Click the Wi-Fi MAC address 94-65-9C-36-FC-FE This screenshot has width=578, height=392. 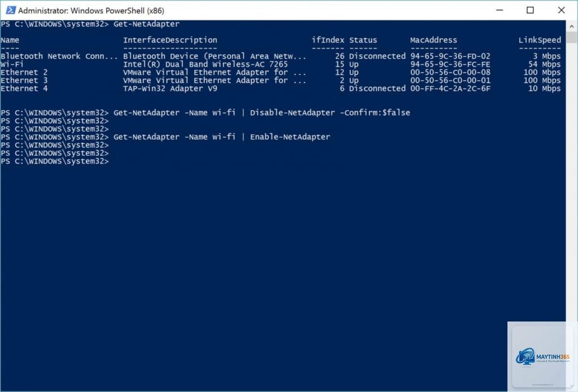coord(450,64)
